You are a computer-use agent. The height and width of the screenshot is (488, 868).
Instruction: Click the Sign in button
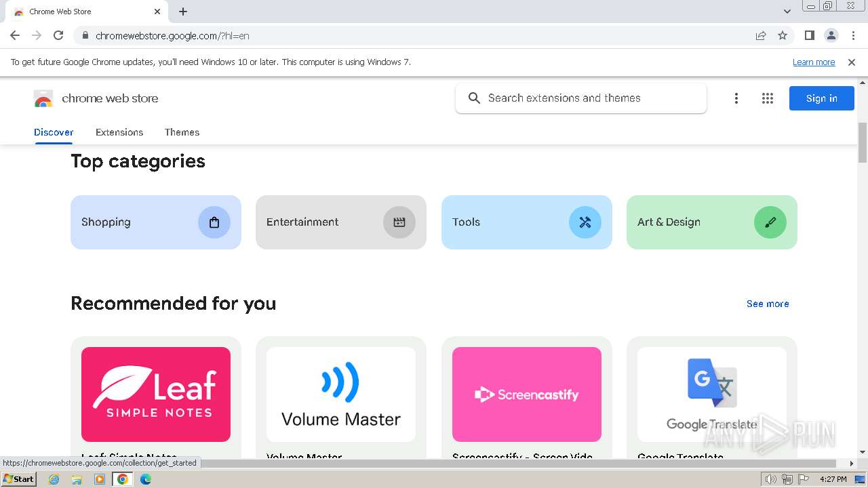click(x=821, y=98)
